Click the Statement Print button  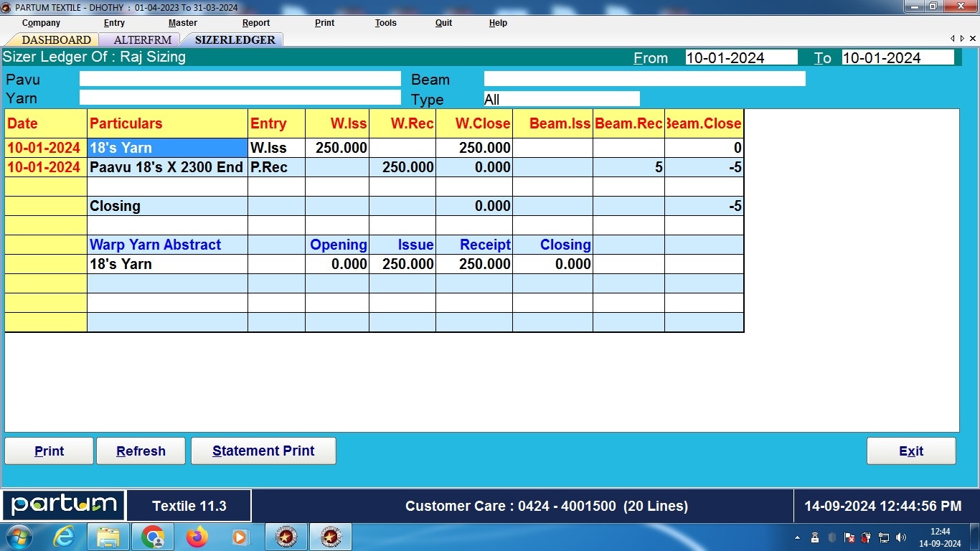coord(263,451)
